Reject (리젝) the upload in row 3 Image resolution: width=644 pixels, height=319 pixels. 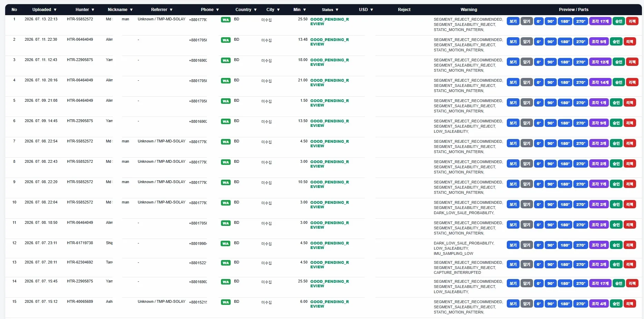click(632, 62)
